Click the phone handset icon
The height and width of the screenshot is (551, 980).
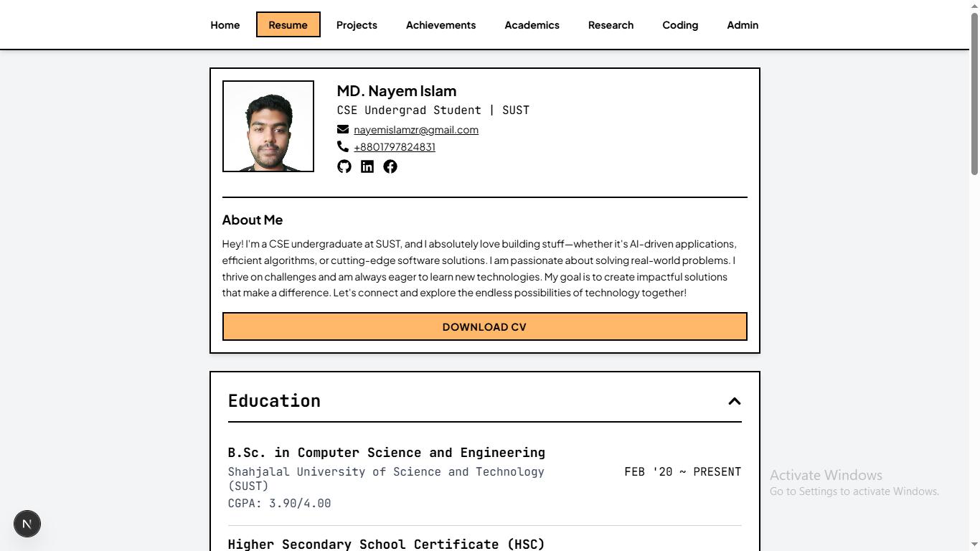[x=343, y=146]
